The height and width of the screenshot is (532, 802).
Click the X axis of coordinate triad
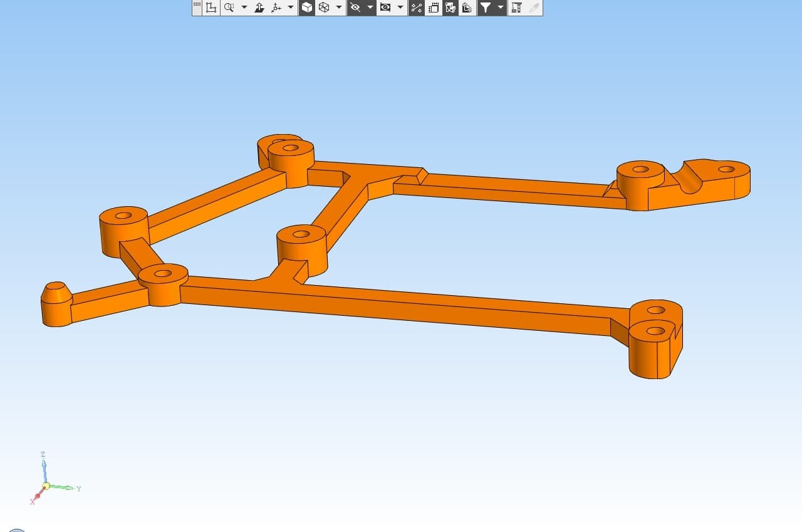point(36,497)
